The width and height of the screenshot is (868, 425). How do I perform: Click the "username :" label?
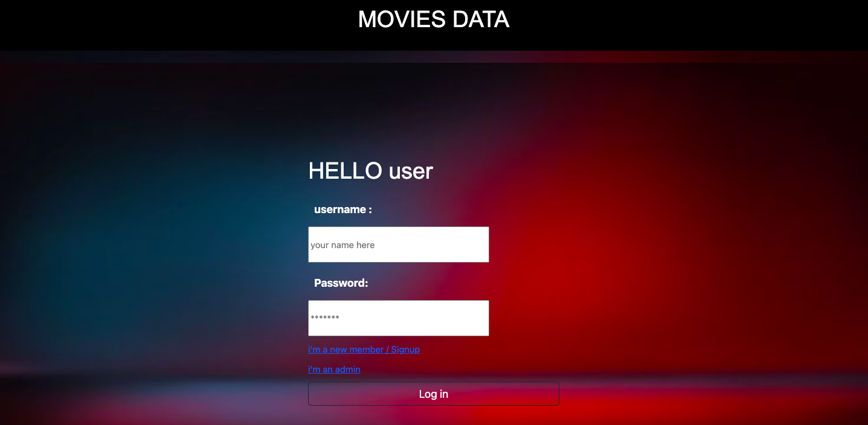342,209
